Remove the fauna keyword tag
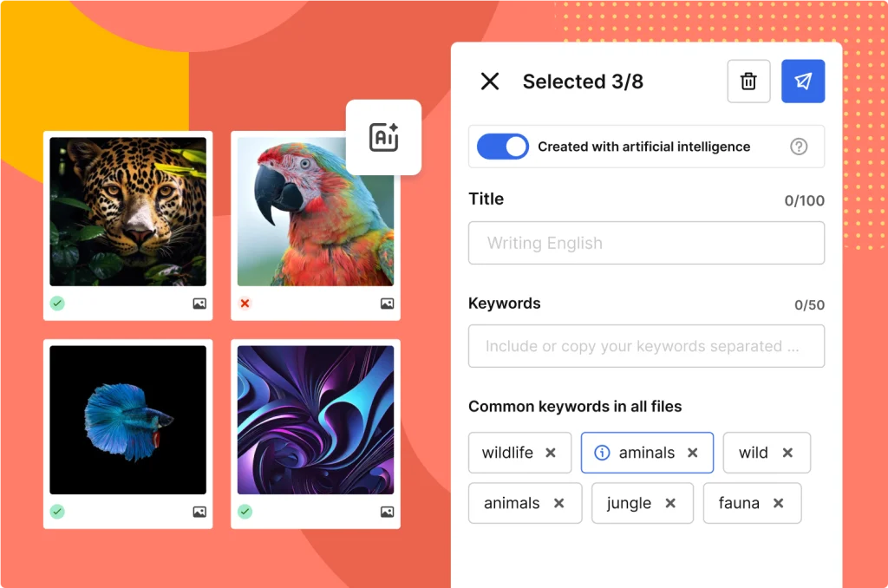Screen dimensions: 888x588 [x=778, y=503]
